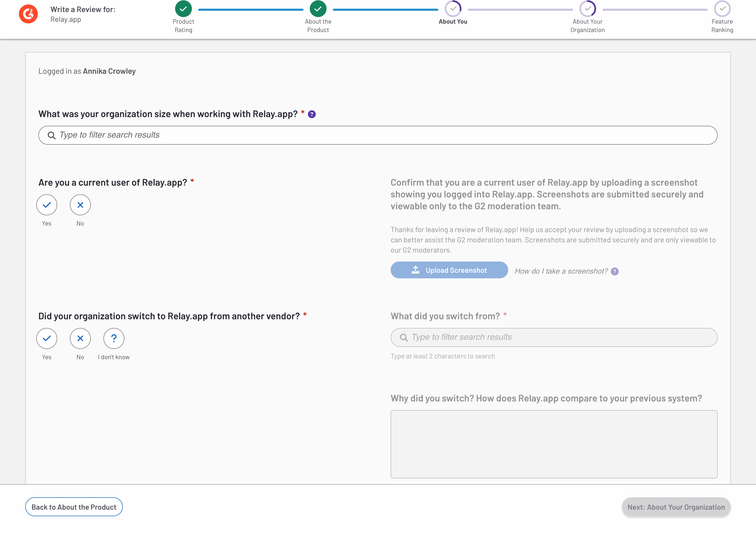Image resolution: width=756 pixels, height=543 pixels.
Task: Select Yes for switched from another vendor
Action: point(47,338)
